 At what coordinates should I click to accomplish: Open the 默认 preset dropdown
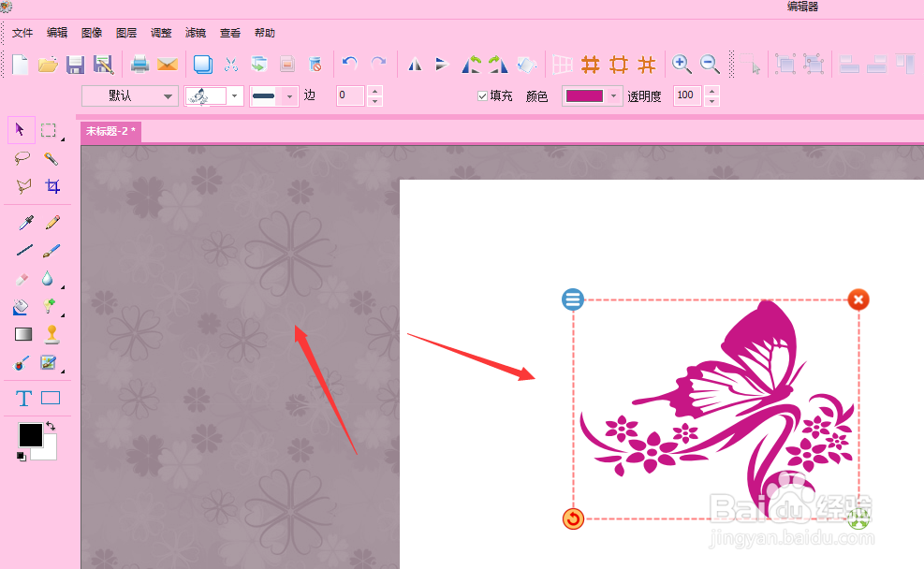[129, 96]
